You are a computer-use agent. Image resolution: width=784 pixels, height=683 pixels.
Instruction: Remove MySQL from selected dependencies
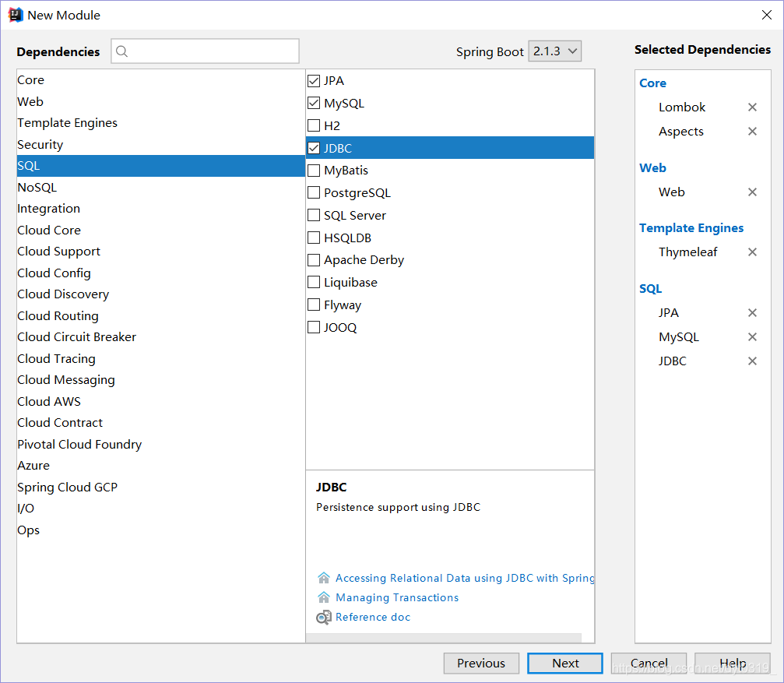752,337
